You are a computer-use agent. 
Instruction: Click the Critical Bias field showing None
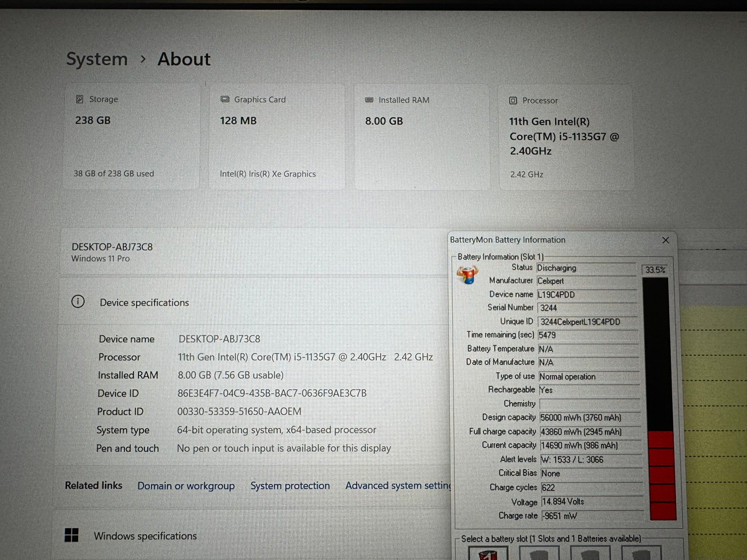coord(591,474)
